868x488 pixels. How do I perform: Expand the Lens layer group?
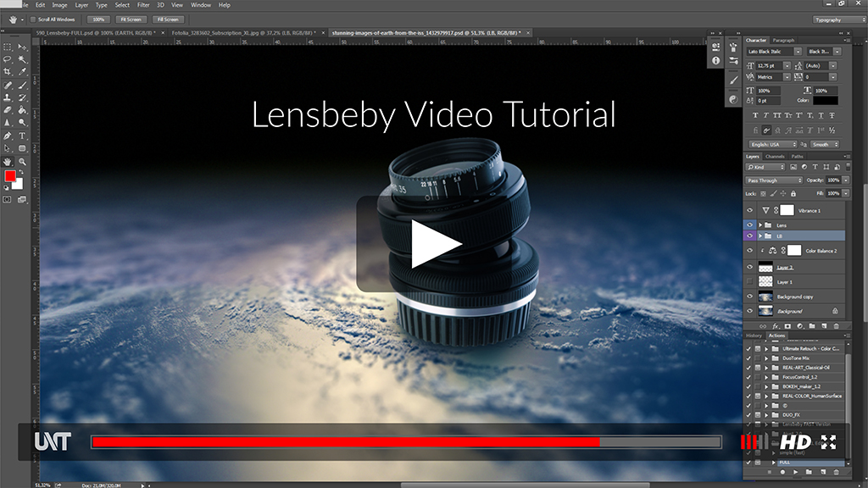click(x=760, y=225)
